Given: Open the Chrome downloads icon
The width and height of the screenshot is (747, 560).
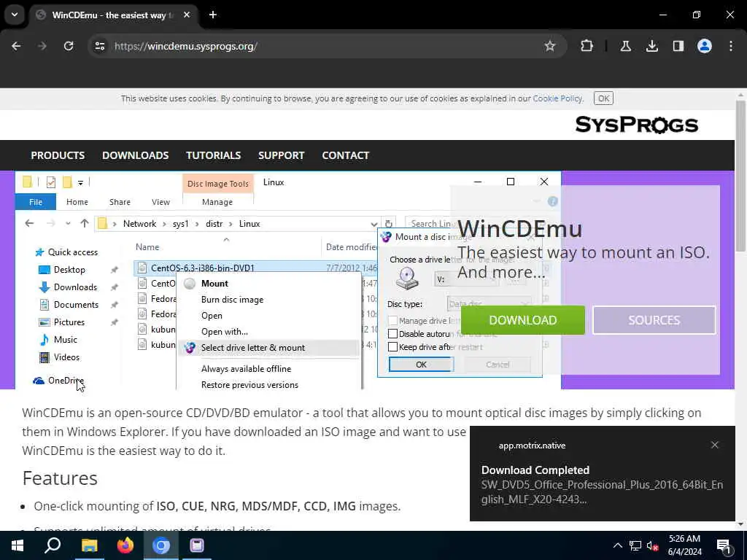Looking at the screenshot, I should (x=651, y=46).
